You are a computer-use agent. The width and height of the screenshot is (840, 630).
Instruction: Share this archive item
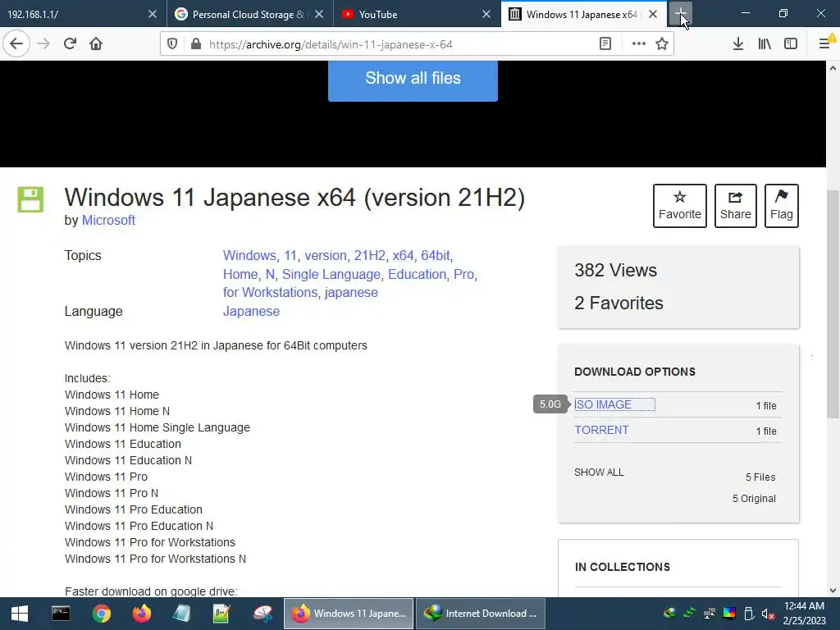click(x=736, y=206)
